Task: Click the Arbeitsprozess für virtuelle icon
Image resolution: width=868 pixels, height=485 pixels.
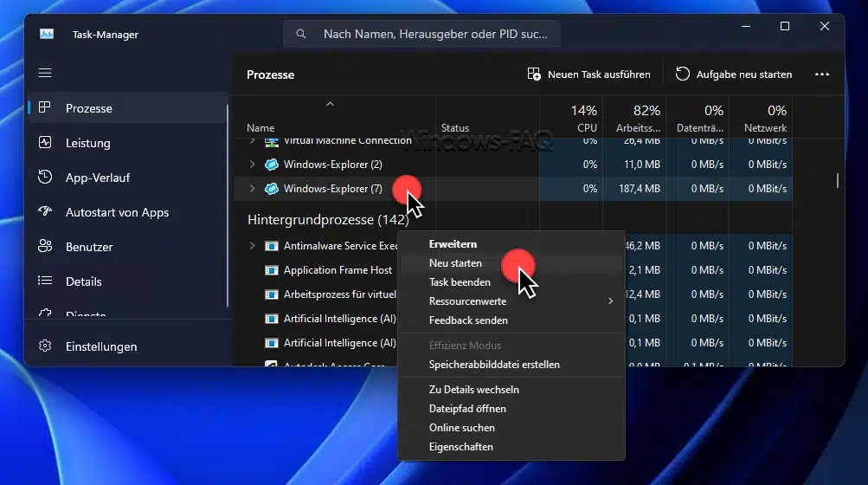Action: [271, 294]
